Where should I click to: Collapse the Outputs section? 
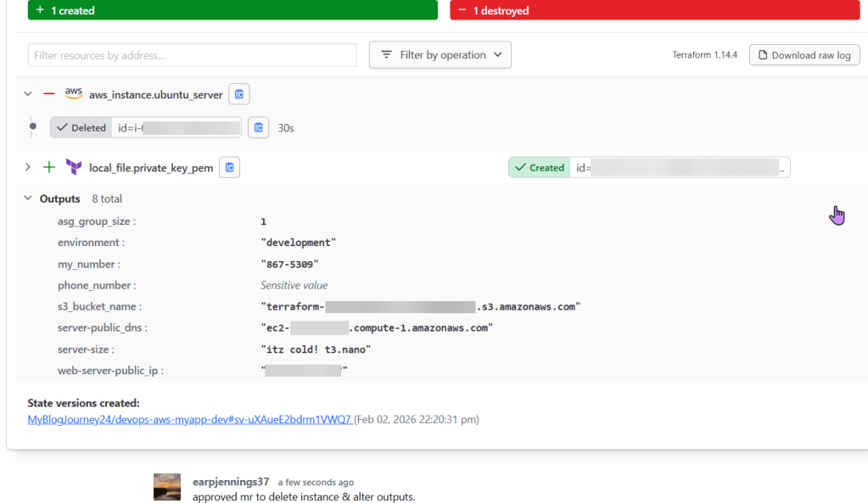28,198
